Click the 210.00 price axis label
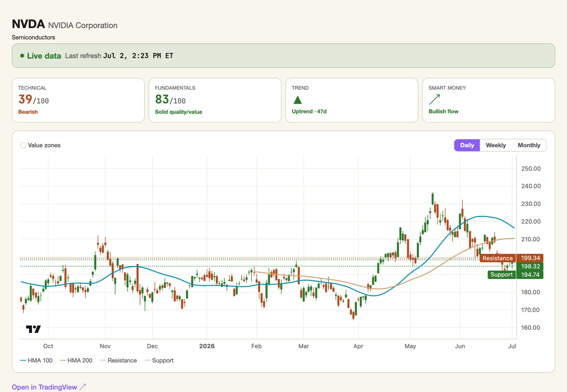The image size is (567, 392). point(530,239)
